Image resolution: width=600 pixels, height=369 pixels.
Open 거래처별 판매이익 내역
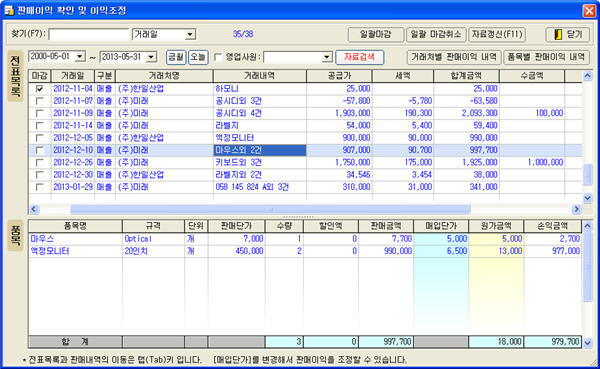[454, 57]
